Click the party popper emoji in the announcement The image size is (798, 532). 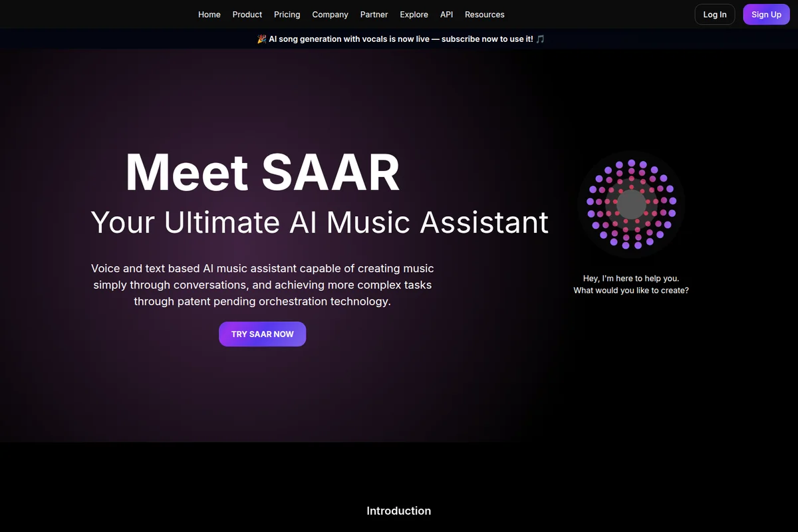(261, 39)
